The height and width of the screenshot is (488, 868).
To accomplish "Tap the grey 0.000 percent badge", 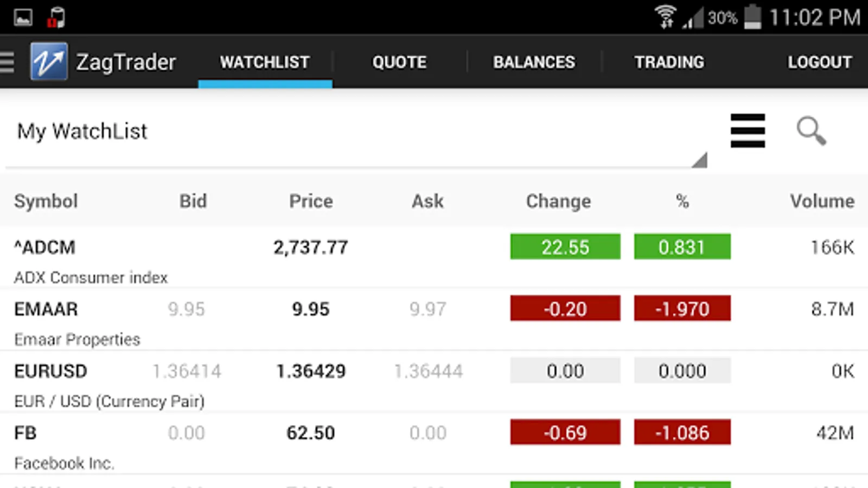I will point(682,370).
